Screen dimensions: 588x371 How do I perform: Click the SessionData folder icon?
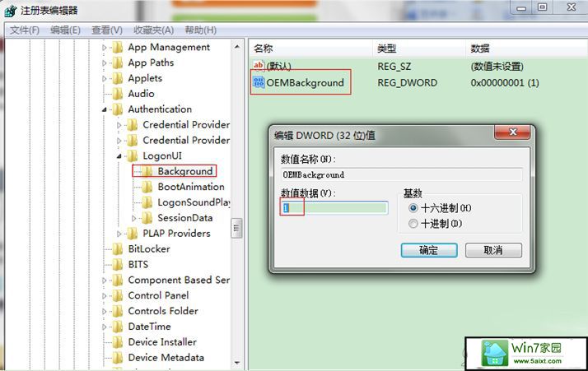(x=147, y=218)
